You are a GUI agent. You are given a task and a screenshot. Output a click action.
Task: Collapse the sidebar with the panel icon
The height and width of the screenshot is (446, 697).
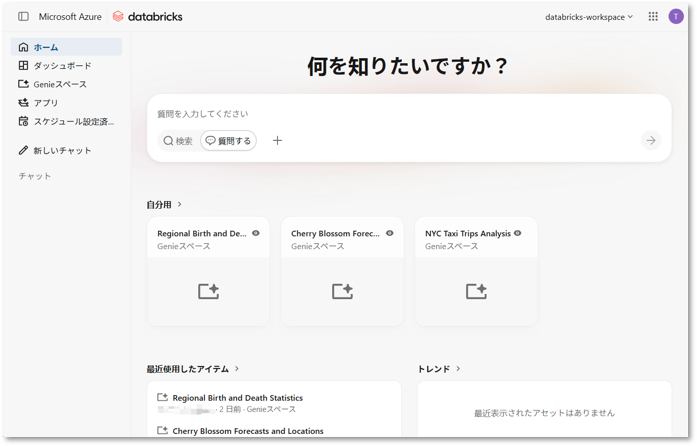click(x=24, y=17)
